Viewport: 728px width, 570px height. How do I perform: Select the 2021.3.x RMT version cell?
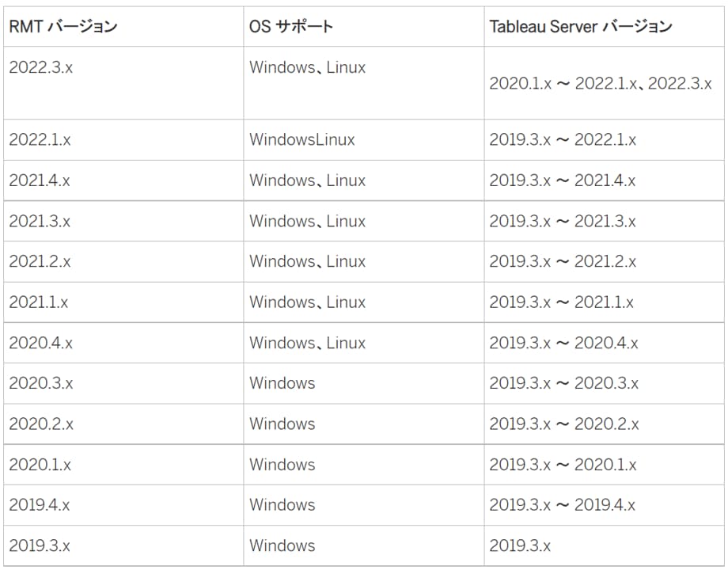tap(123, 221)
